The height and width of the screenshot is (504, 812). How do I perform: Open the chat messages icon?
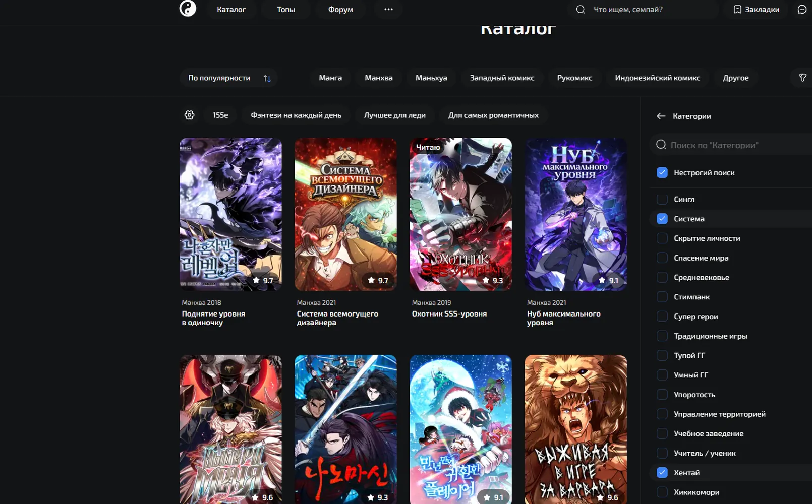pos(802,9)
